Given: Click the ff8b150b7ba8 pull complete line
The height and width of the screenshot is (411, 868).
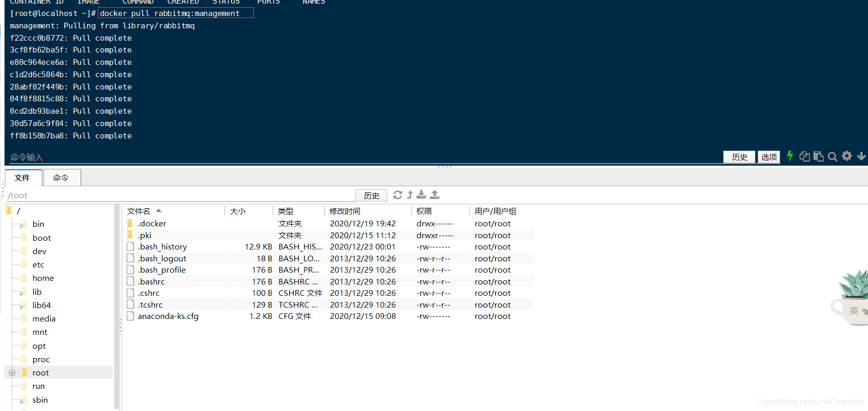Looking at the screenshot, I should click(71, 136).
